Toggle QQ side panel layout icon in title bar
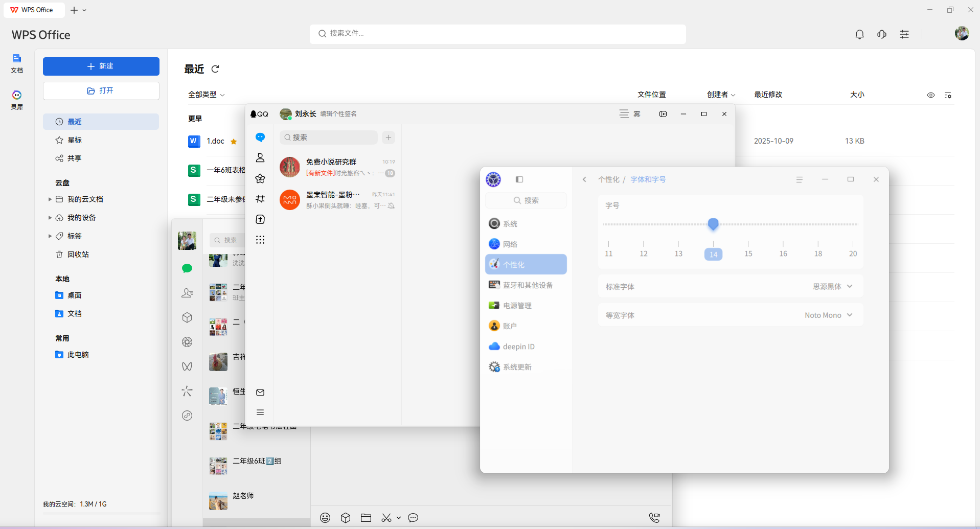980x529 pixels. (663, 114)
